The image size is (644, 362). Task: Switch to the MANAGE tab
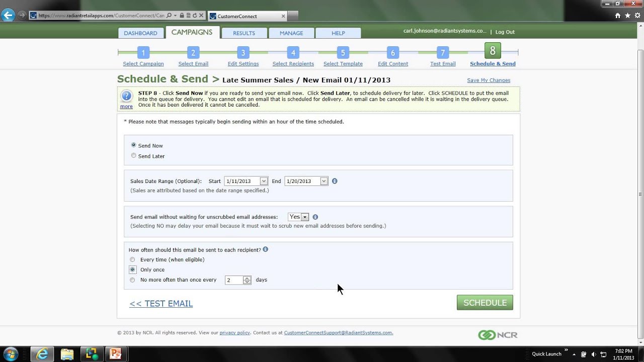[x=291, y=33]
